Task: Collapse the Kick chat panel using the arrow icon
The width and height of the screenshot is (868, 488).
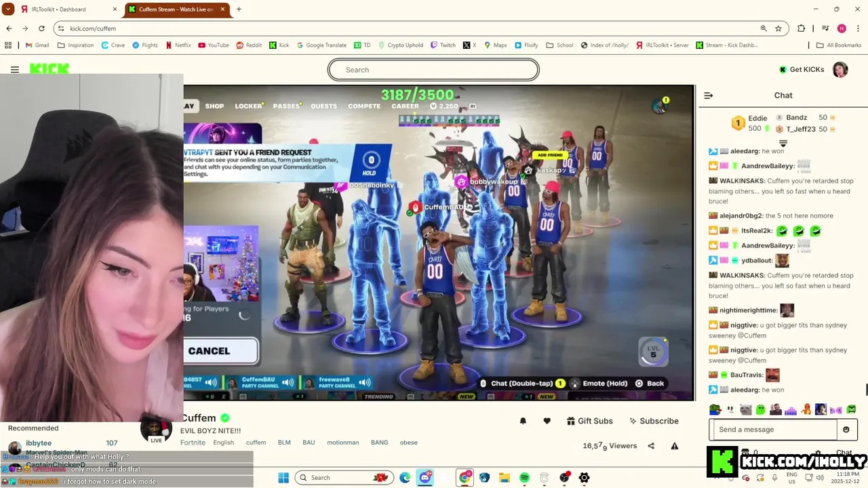Action: 709,96
